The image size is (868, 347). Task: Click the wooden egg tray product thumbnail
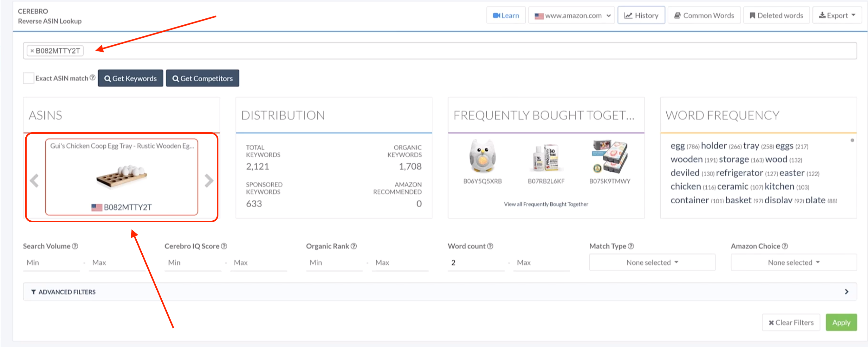(x=122, y=176)
